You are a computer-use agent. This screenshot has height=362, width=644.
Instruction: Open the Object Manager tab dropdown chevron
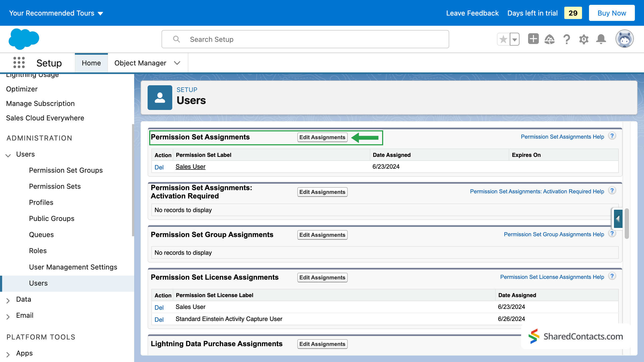177,63
